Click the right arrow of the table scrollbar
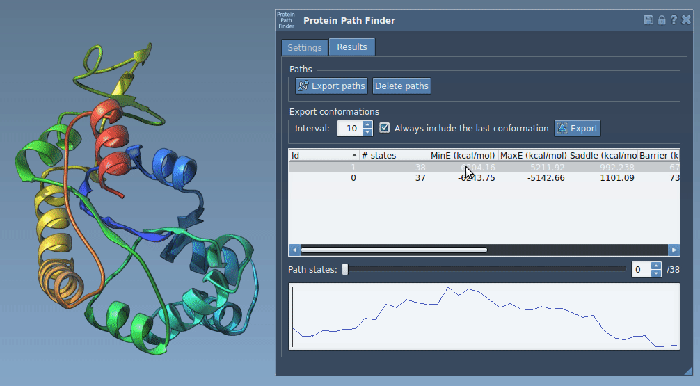The image size is (700, 386). click(674, 250)
